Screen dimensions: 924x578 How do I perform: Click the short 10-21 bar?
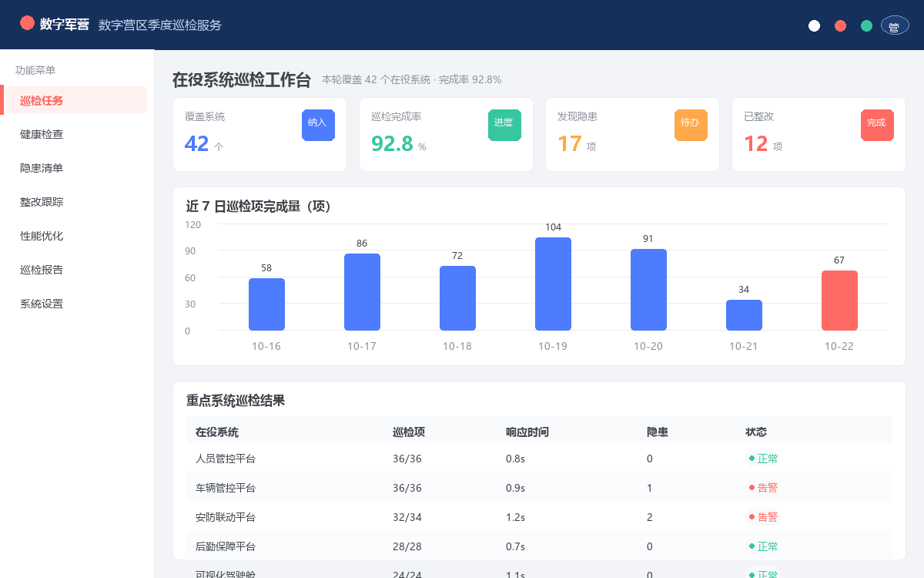pyautogui.click(x=744, y=315)
